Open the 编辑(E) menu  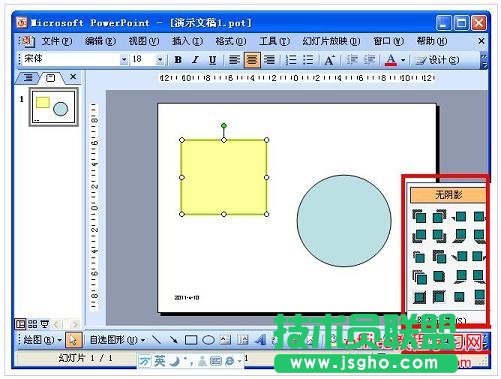click(x=100, y=41)
